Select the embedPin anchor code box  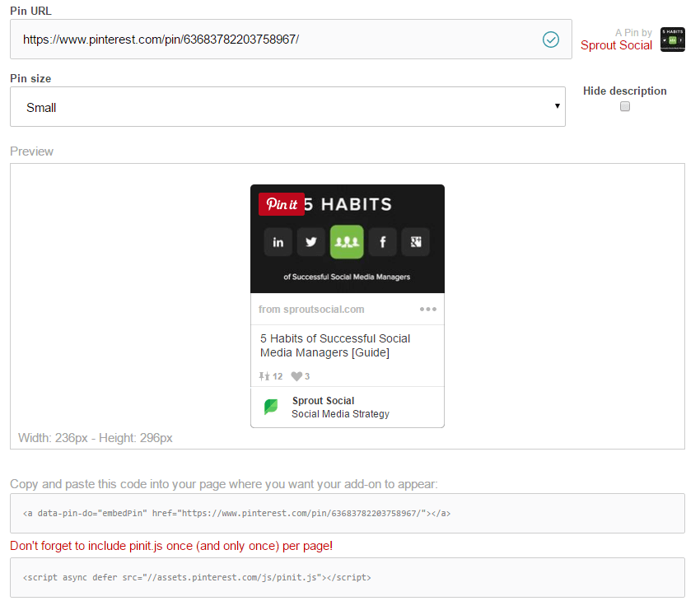(348, 513)
